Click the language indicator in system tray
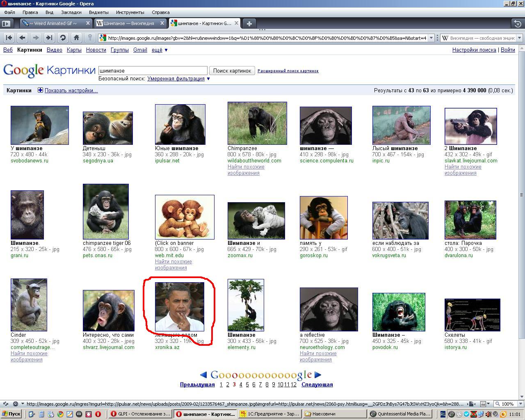The image size is (525, 420). pyautogui.click(x=443, y=414)
